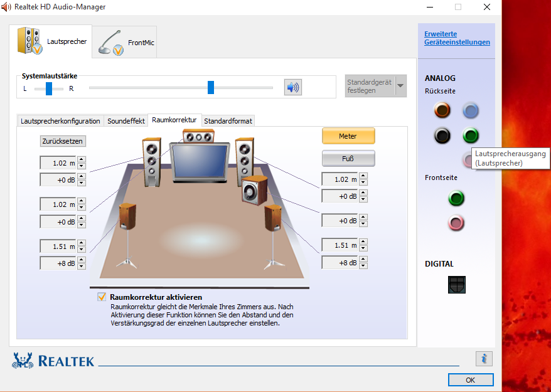The image size is (551, 392).
Task: Open the Standardformat tab
Action: point(228,121)
